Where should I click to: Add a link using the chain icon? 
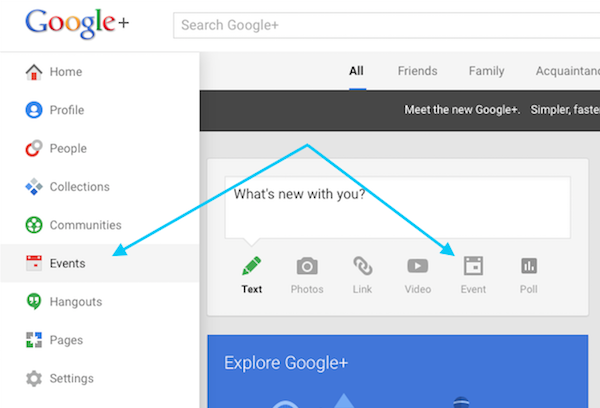[x=363, y=266]
